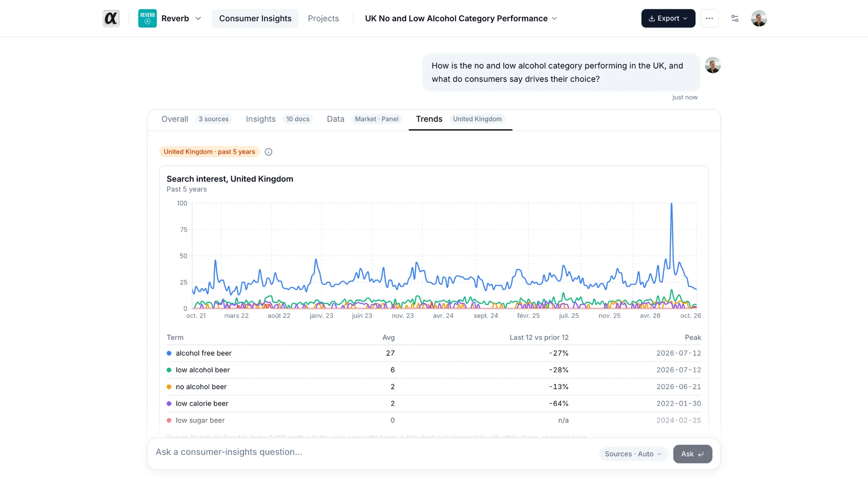
Task: Click the orange dot for no alcohol beer
Action: [x=169, y=387]
